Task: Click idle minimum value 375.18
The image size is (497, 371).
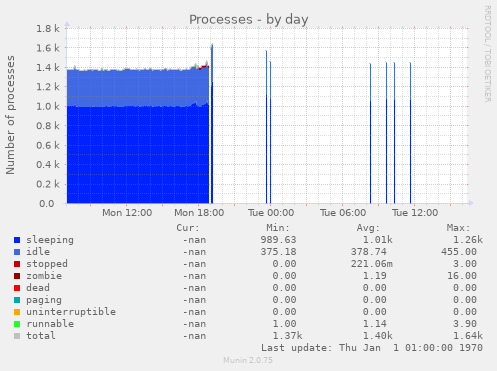Action: (x=278, y=252)
